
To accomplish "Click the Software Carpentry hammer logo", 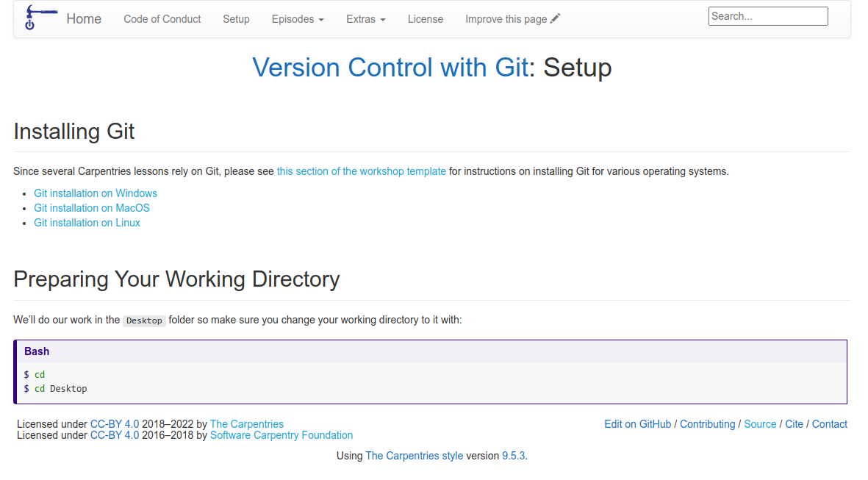I will tap(40, 17).
